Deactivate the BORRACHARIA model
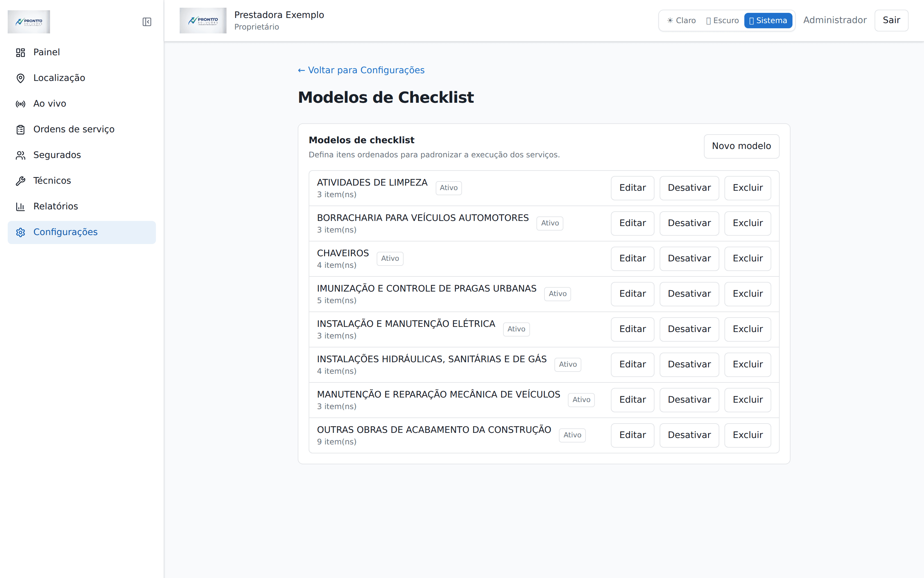 689,223
